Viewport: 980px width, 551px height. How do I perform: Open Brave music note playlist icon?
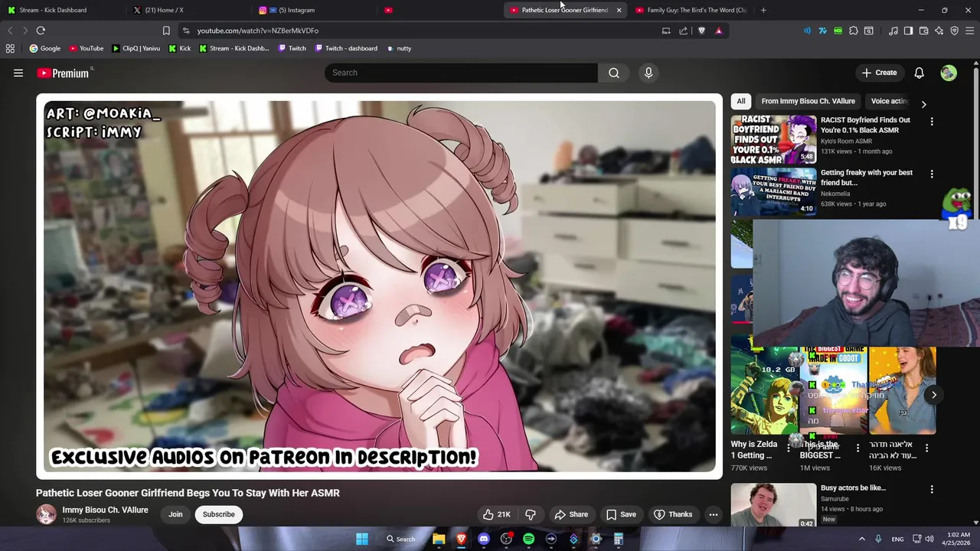893,31
